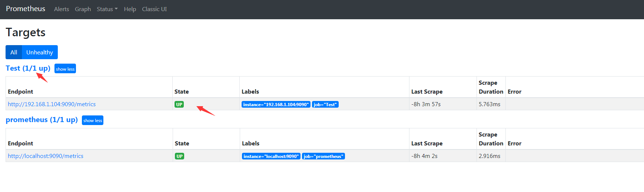Collapse Test group with show less

click(65, 69)
